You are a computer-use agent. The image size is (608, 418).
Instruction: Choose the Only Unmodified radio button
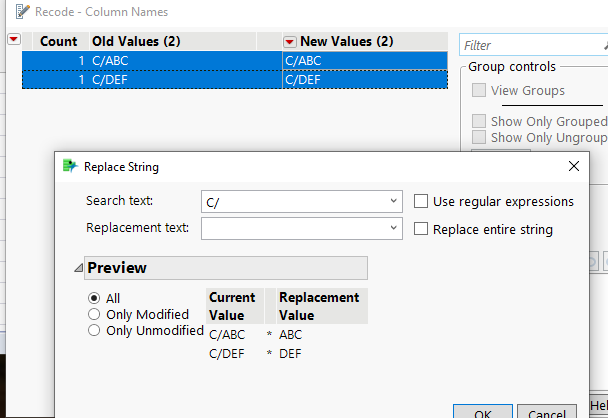[94, 331]
